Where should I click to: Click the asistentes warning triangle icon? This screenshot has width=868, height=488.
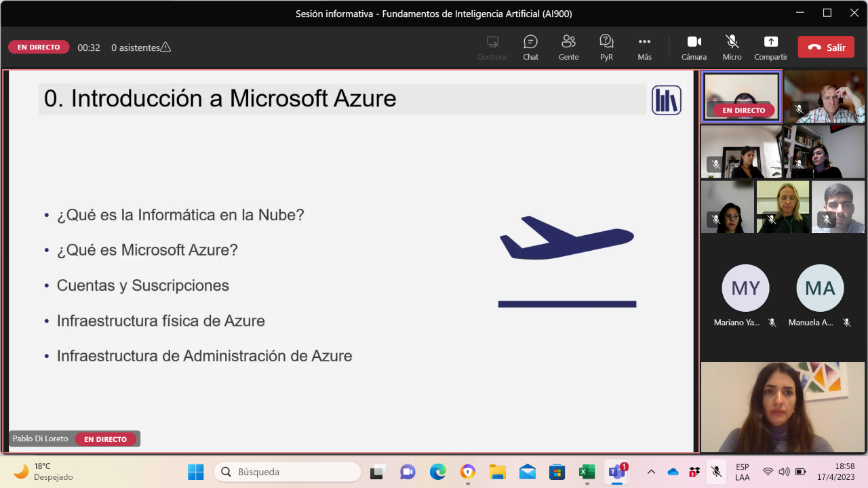(x=165, y=47)
